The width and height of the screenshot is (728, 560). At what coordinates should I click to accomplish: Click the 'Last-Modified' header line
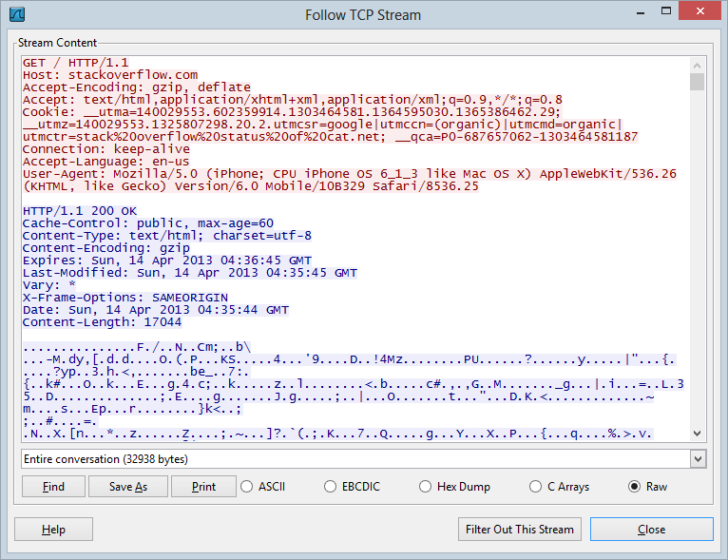tap(190, 273)
